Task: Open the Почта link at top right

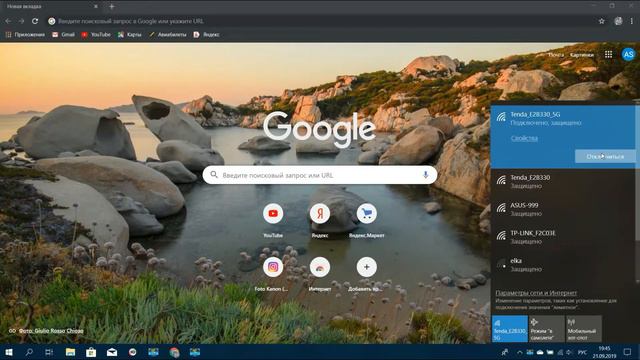Action: (x=556, y=55)
